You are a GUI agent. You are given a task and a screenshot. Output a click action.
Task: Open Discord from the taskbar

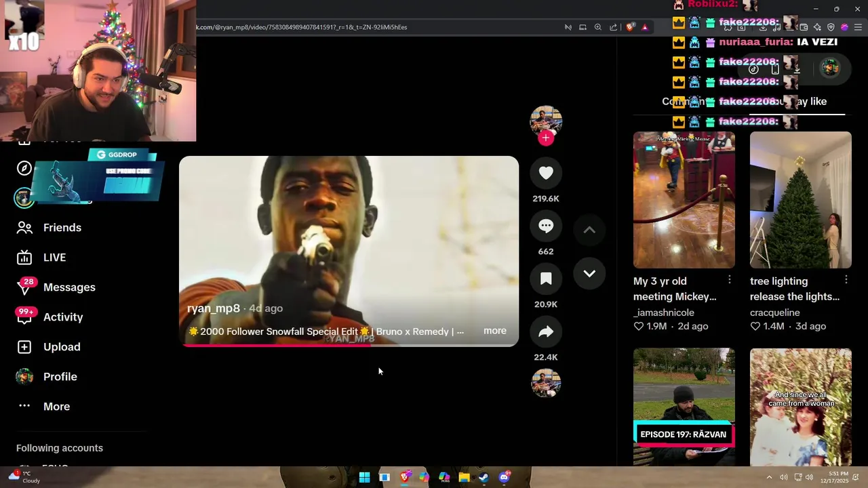(x=504, y=477)
